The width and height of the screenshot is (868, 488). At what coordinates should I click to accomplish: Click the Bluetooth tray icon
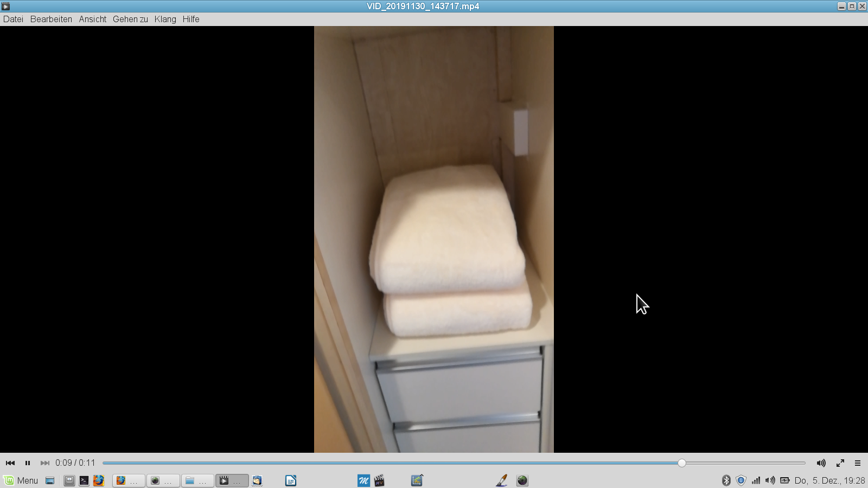tap(726, 480)
